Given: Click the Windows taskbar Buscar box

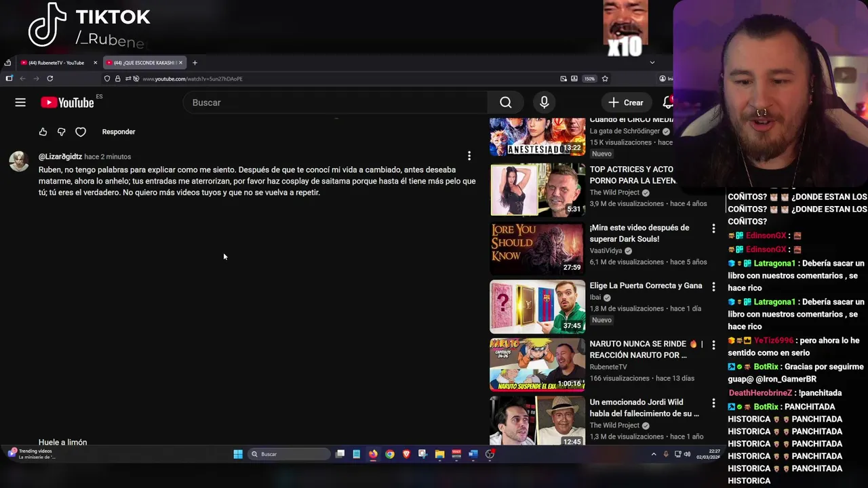Looking at the screenshot, I should click(288, 454).
